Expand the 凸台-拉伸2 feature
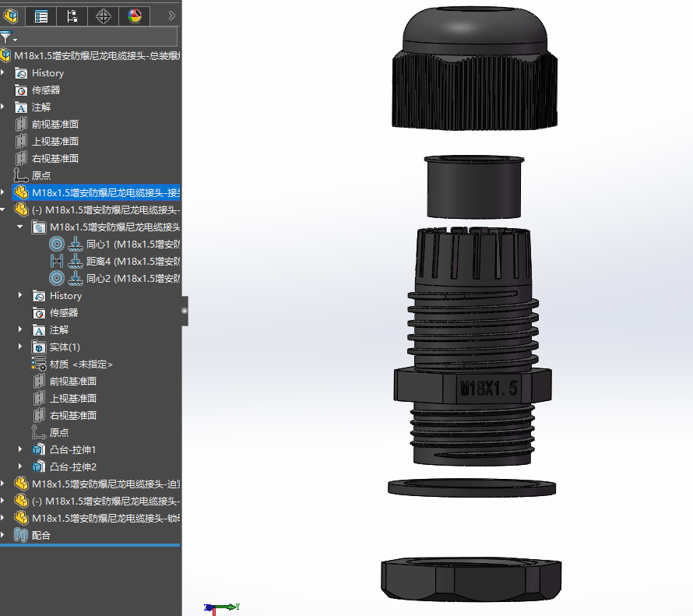The width and height of the screenshot is (693, 616). [x=20, y=466]
